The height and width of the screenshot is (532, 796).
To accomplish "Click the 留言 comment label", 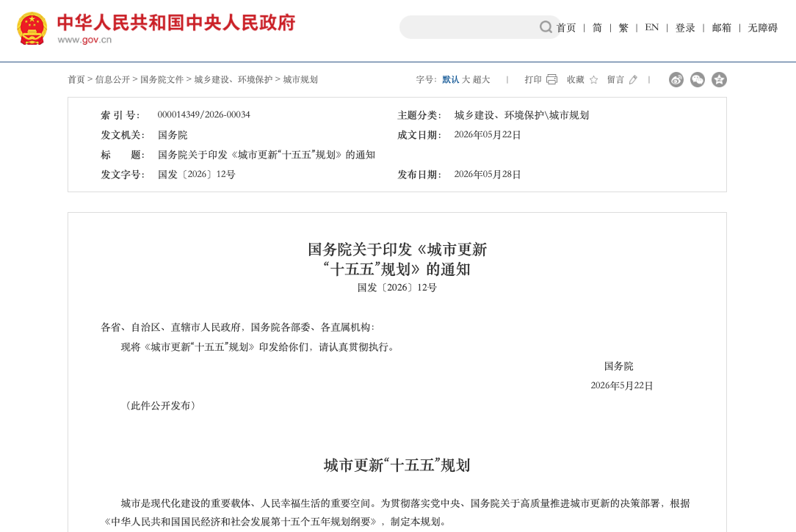I will click(615, 80).
